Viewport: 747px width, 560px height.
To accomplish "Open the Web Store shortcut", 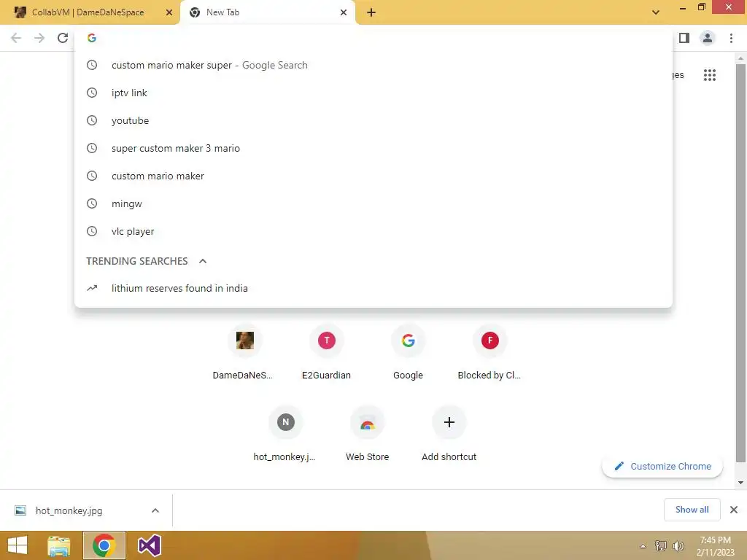I will [368, 435].
